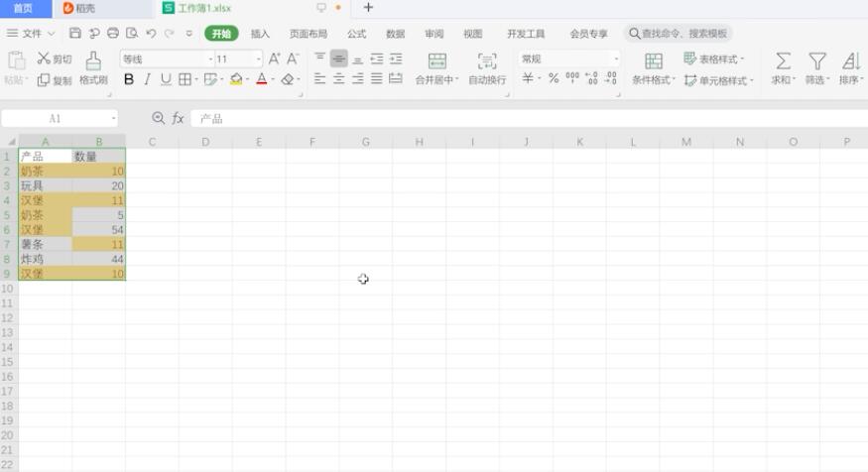Viewport: 868px width, 472px height.
Task: Click increase indent icon
Action: coord(395,59)
